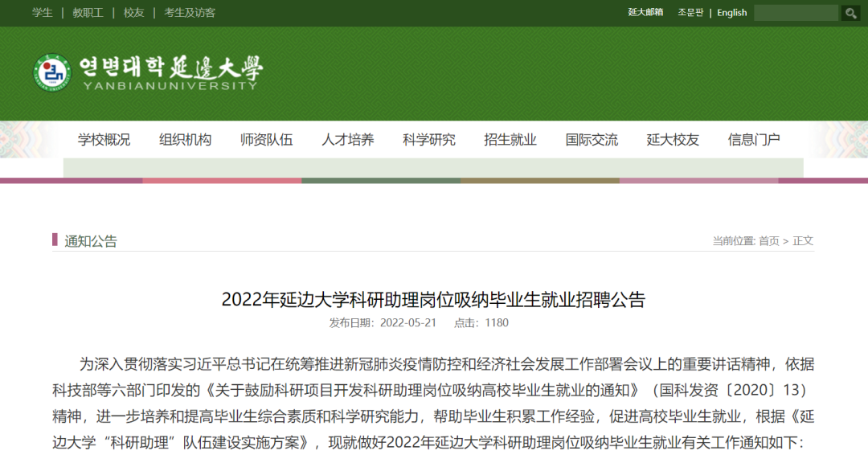Open the 国际交流 menu
Viewport: 868px width, 459px height.
tap(592, 140)
